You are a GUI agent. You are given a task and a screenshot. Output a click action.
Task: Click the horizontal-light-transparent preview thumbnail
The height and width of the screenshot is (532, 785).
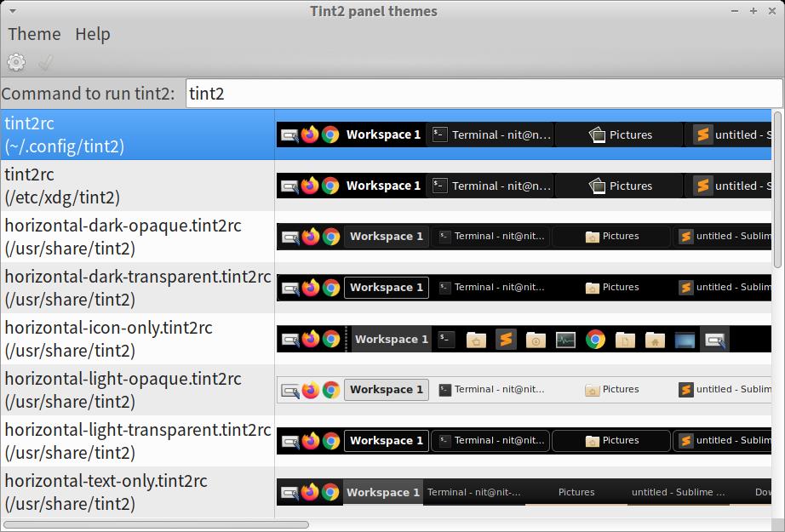[524, 440]
